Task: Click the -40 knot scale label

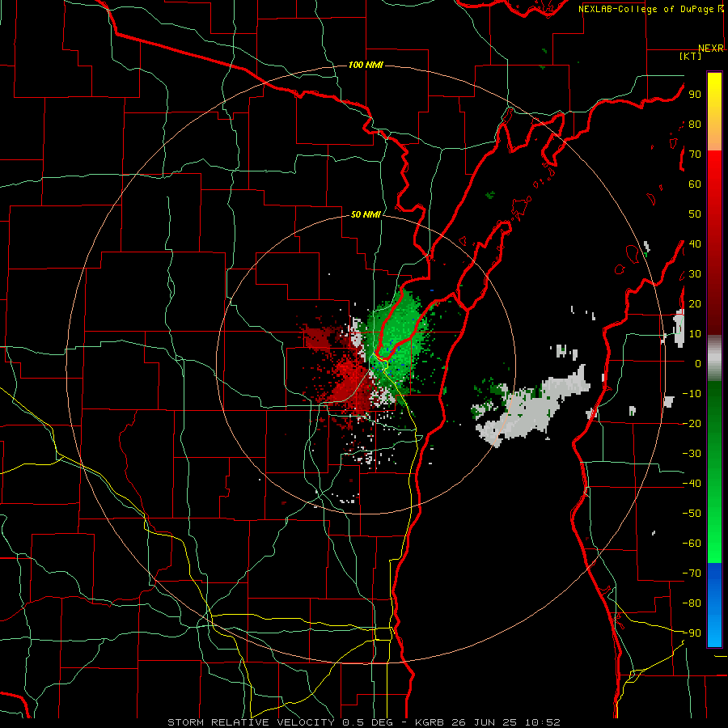Action: [x=692, y=484]
